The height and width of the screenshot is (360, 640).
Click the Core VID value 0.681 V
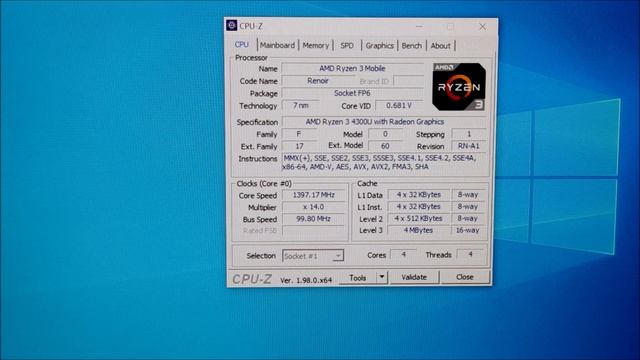coord(399,105)
